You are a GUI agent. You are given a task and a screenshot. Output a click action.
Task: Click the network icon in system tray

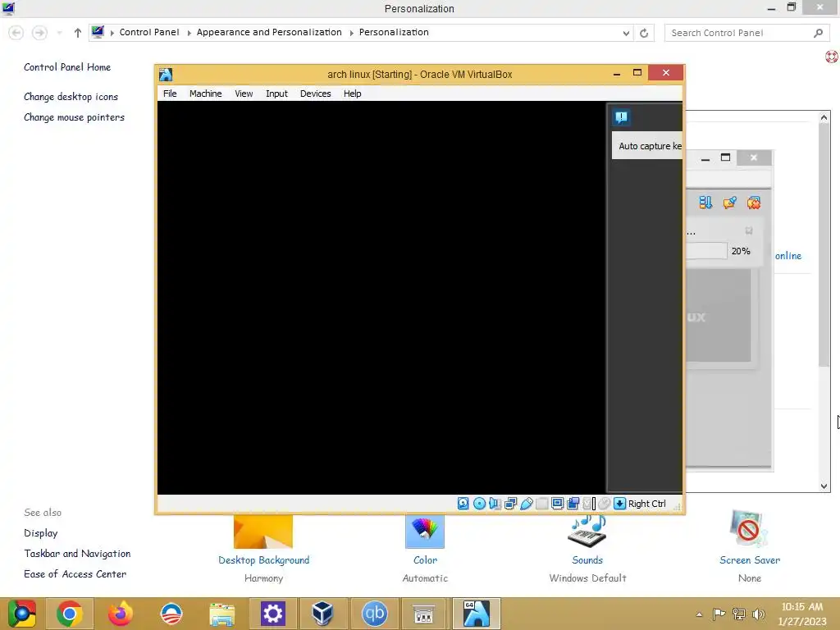pos(739,614)
